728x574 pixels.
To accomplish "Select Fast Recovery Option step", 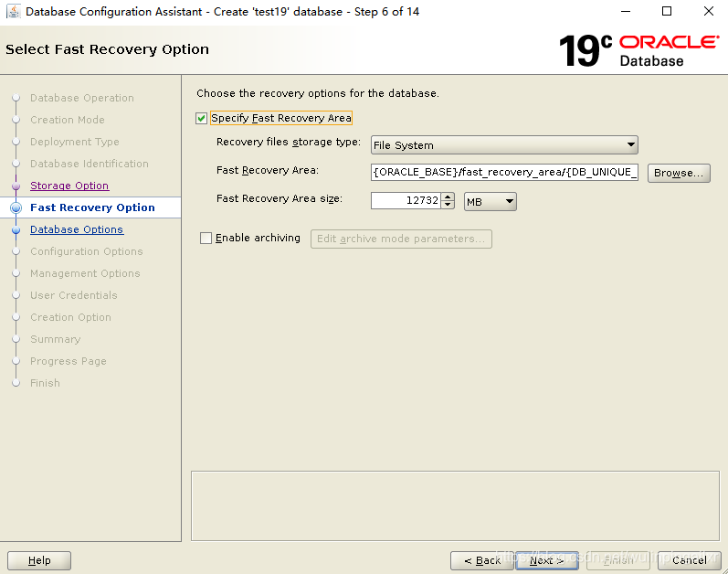I will coord(92,207).
